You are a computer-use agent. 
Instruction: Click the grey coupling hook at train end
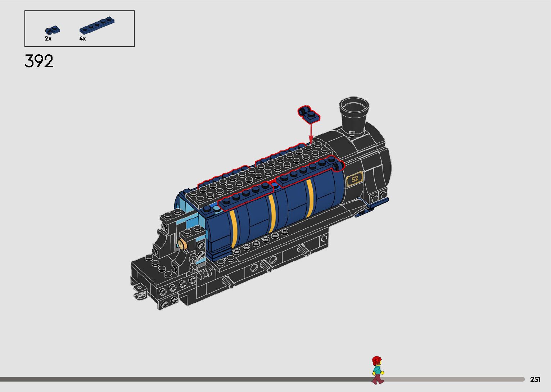[x=140, y=292]
